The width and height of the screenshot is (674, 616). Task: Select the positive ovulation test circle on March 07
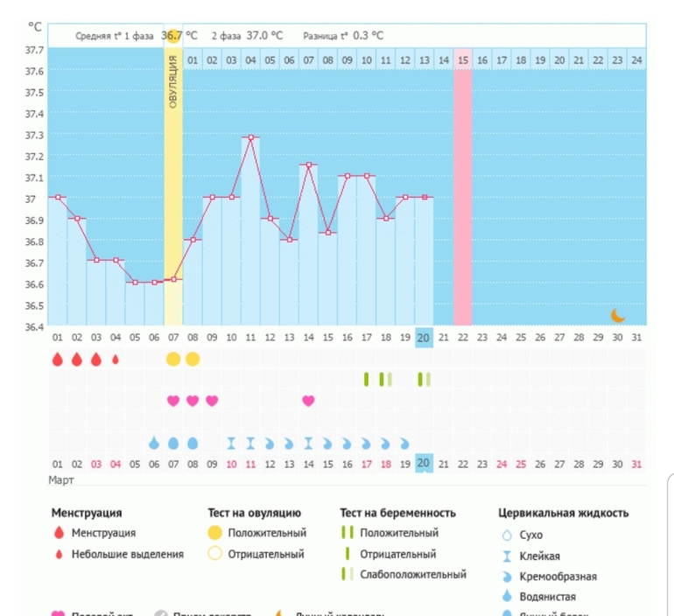[173, 359]
